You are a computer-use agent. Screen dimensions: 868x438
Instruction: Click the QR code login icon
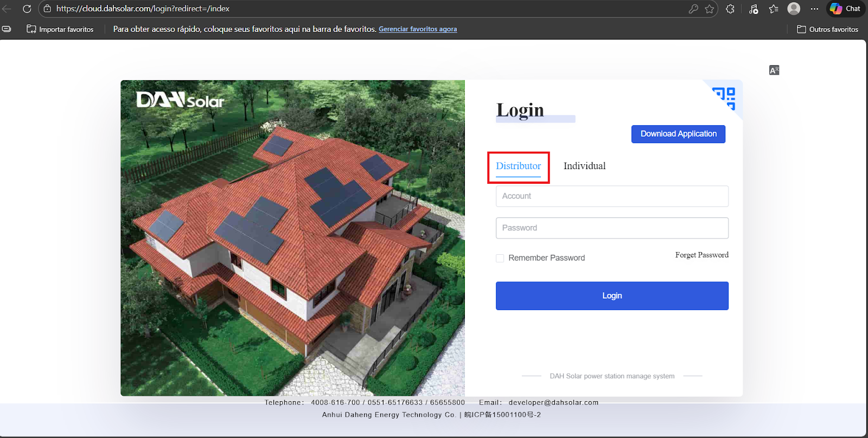[724, 98]
